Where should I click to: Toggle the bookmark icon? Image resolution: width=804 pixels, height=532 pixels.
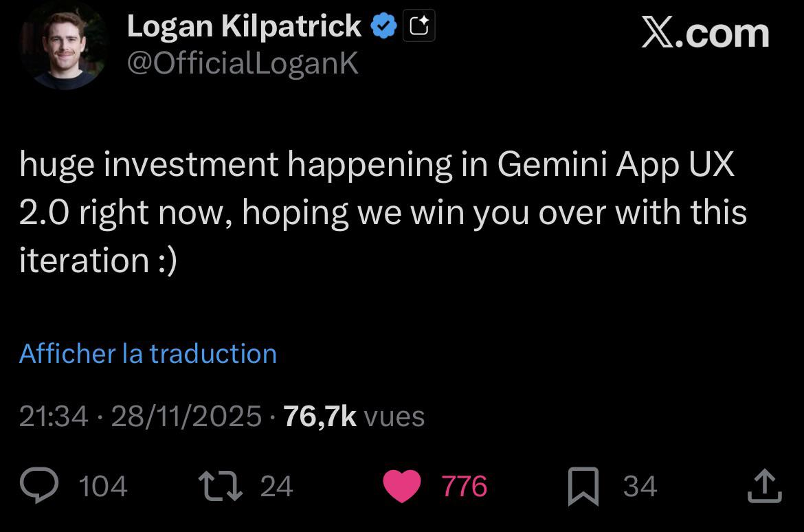(x=583, y=486)
